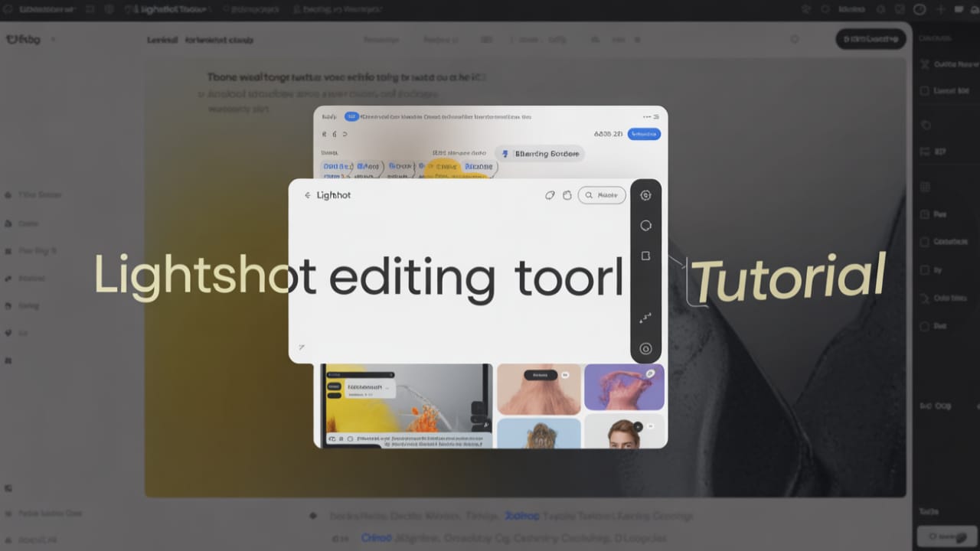This screenshot has width=980, height=551.
Task: Expand the chevron next to the top-left logo
Action: [x=53, y=39]
